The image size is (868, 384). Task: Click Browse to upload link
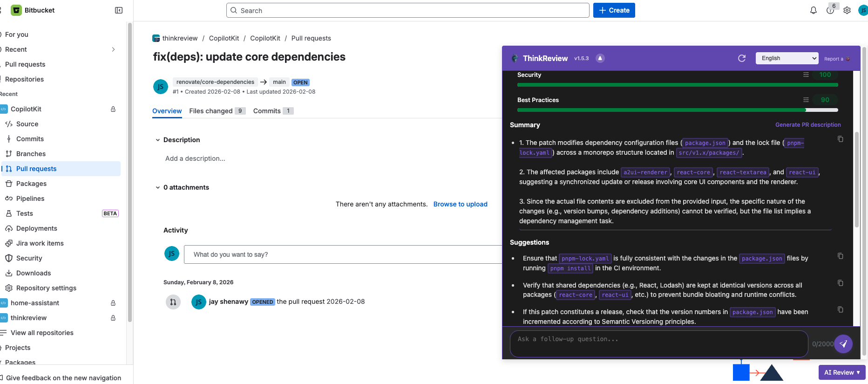point(461,204)
